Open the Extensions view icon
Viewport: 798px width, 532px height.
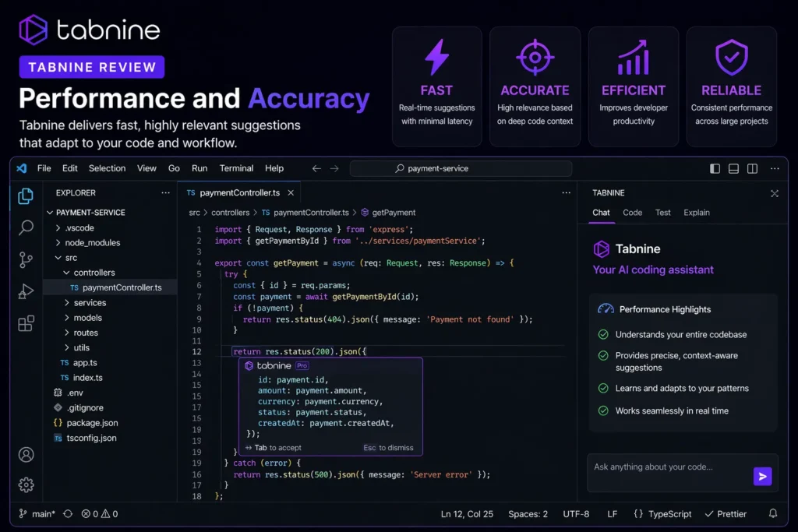tap(26, 323)
